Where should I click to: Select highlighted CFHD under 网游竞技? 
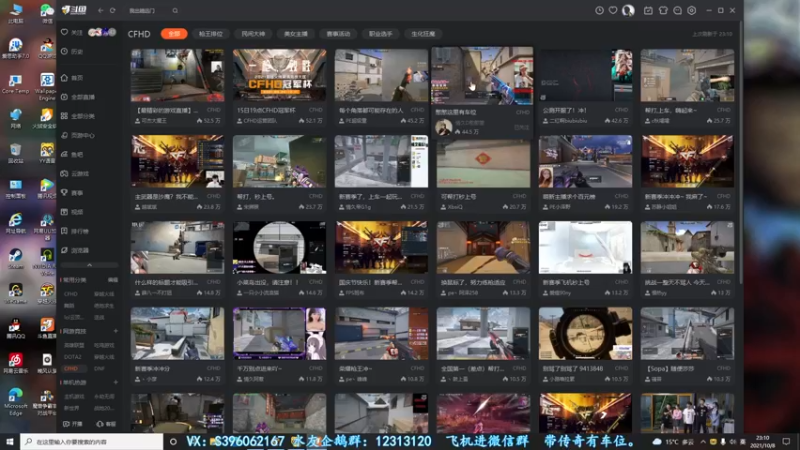(x=71, y=368)
